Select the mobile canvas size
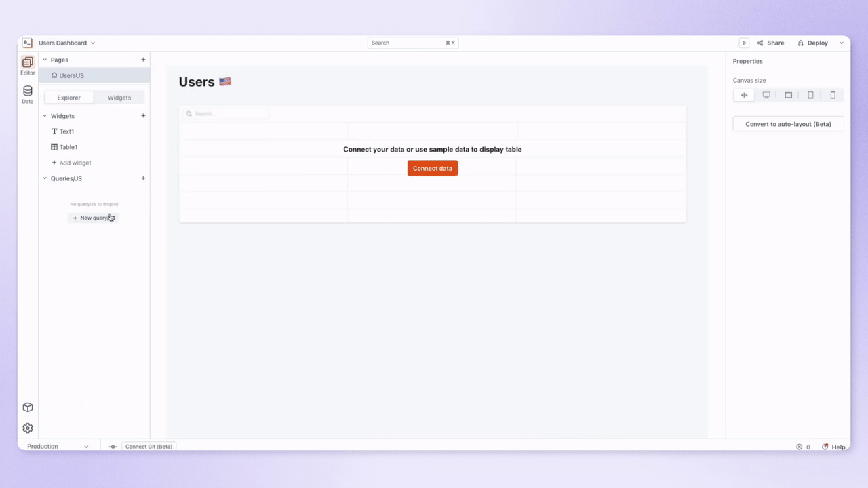This screenshot has height=488, width=868. coord(832,95)
